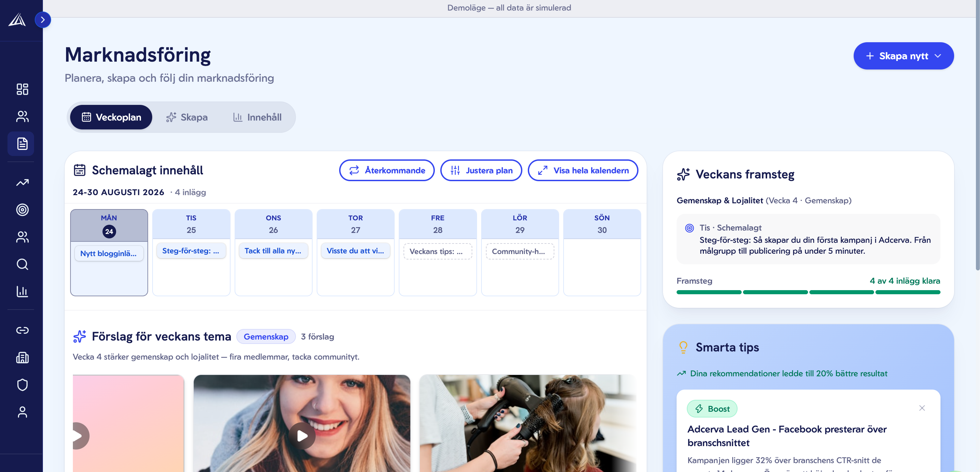
Task: Open the 'Steg-för-steg' scheduled post description in Veckans framsteg
Action: click(x=815, y=245)
